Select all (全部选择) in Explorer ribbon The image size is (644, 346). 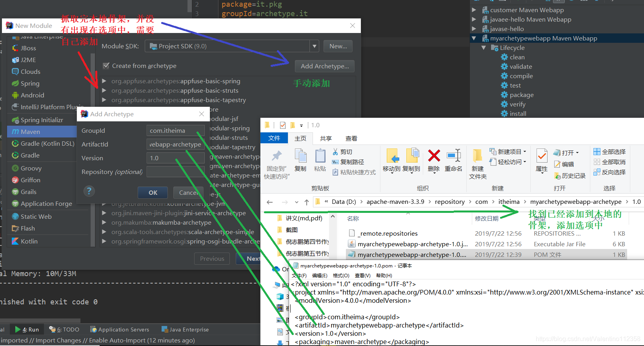(x=609, y=152)
